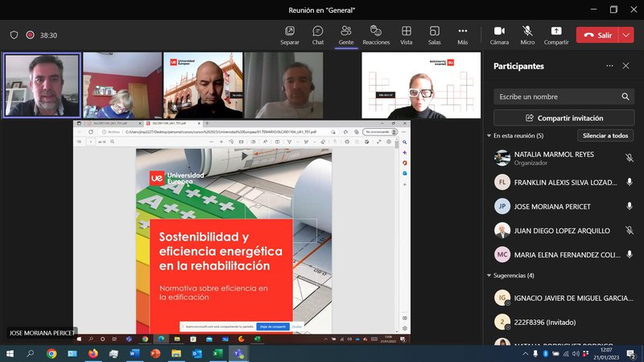This screenshot has width=644, height=362.
Task: Toggle Juan Diego Lopez Arquillo microphone
Action: 630,230
